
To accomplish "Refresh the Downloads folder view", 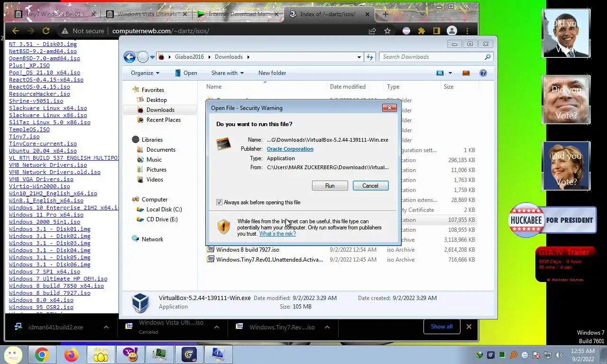I will [370, 57].
